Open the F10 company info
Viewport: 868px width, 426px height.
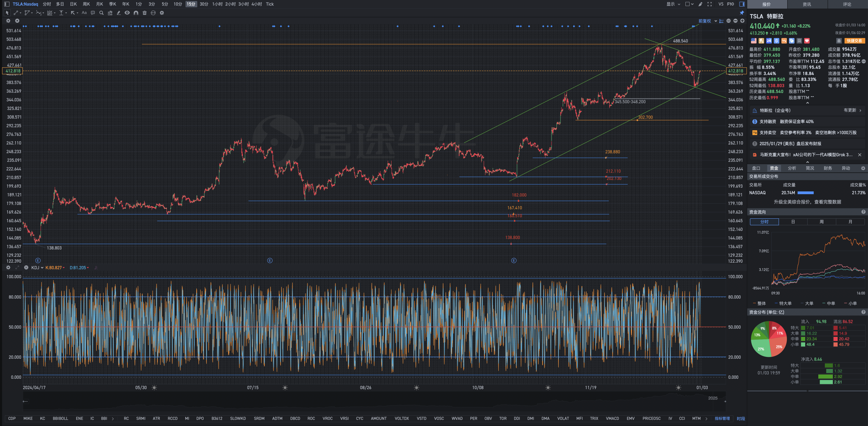point(730,4)
